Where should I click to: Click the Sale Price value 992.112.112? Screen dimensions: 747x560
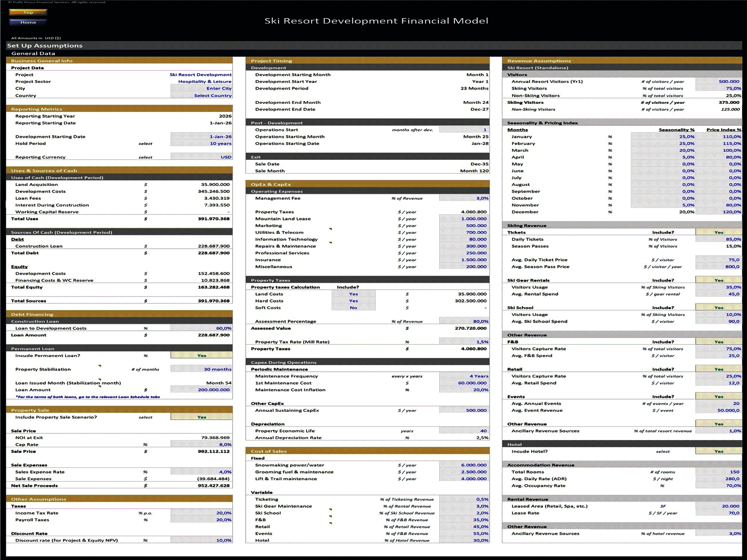coord(214,451)
